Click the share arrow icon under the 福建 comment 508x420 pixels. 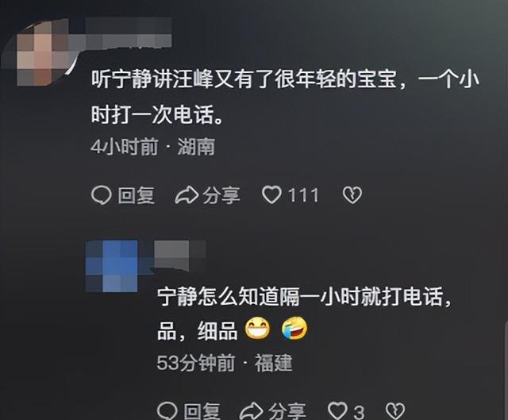(252, 411)
